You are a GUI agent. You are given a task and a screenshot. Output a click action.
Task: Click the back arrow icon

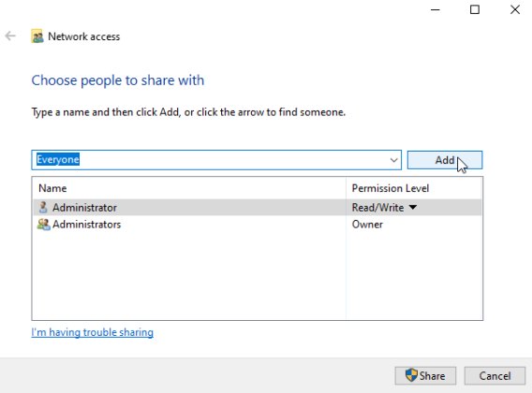click(x=10, y=36)
